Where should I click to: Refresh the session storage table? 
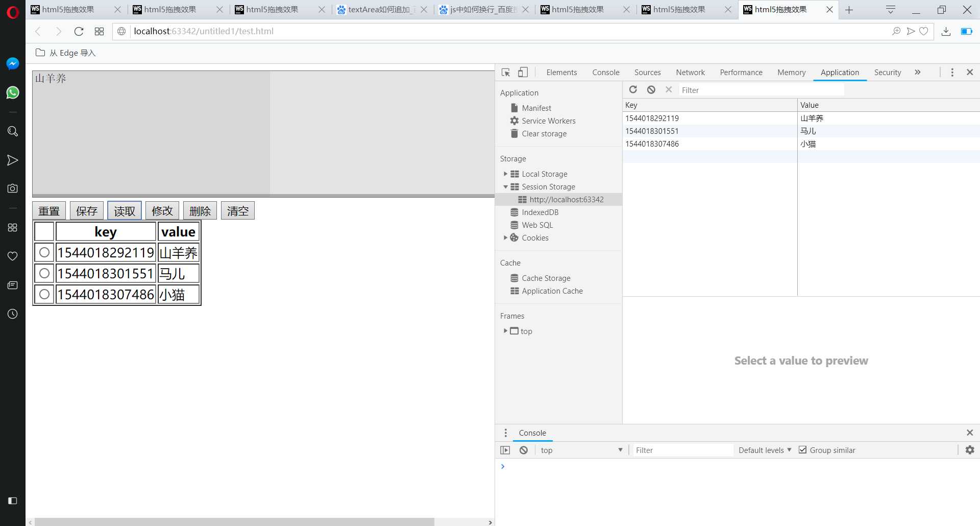[x=633, y=90]
